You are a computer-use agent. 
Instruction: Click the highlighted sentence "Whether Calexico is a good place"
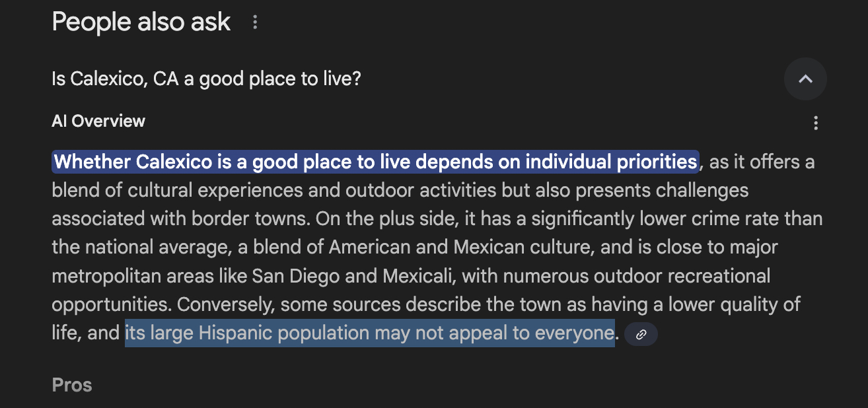coord(375,162)
